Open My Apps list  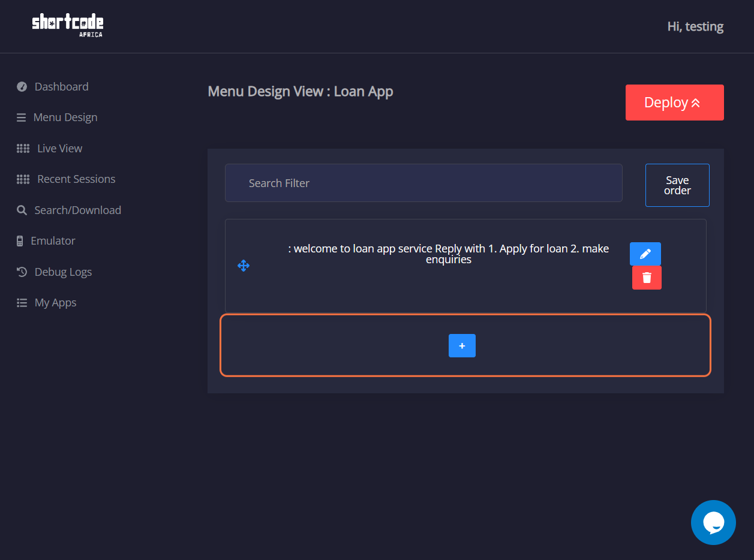55,303
